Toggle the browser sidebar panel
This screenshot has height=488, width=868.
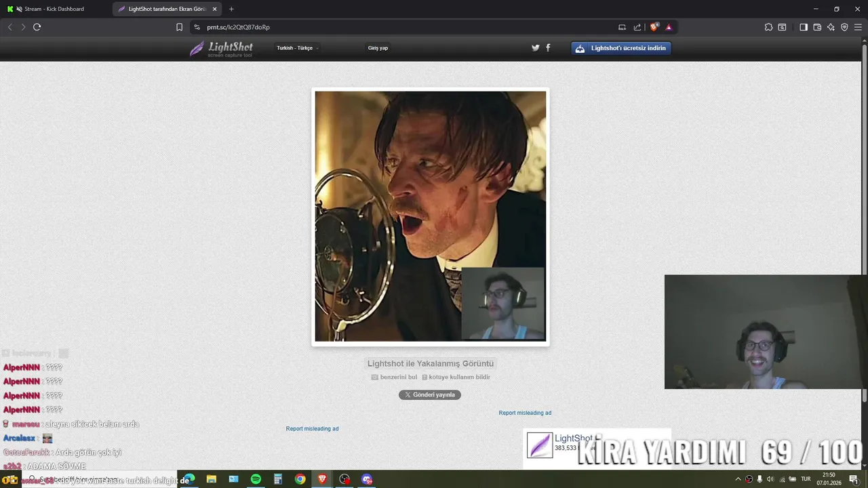[x=804, y=27]
